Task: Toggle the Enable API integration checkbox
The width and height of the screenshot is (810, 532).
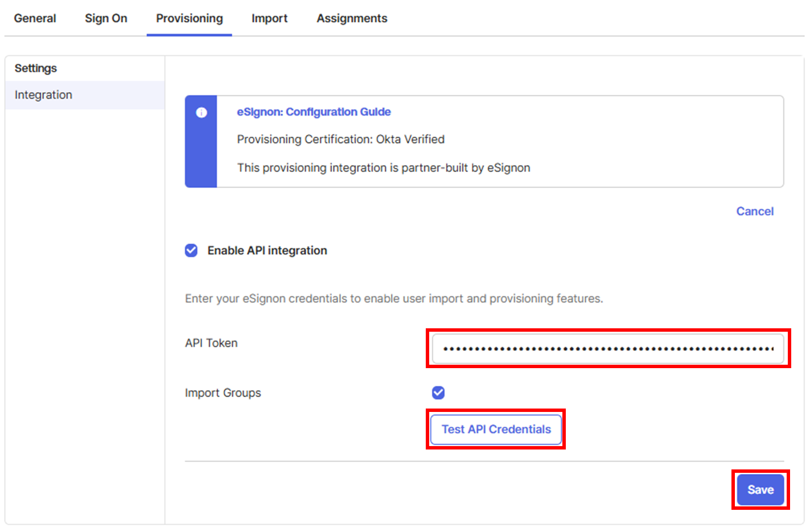Action: (x=191, y=250)
